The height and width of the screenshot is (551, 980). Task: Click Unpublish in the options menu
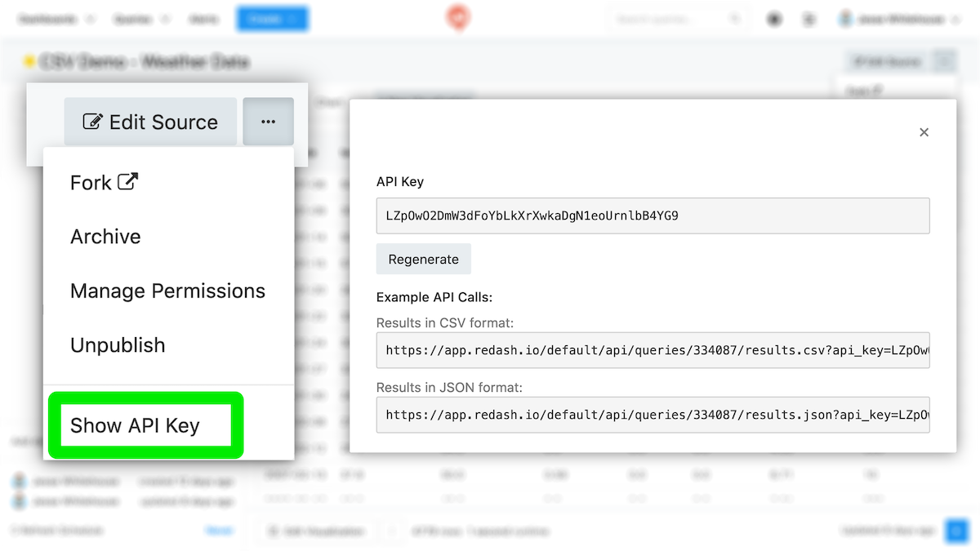tap(118, 345)
